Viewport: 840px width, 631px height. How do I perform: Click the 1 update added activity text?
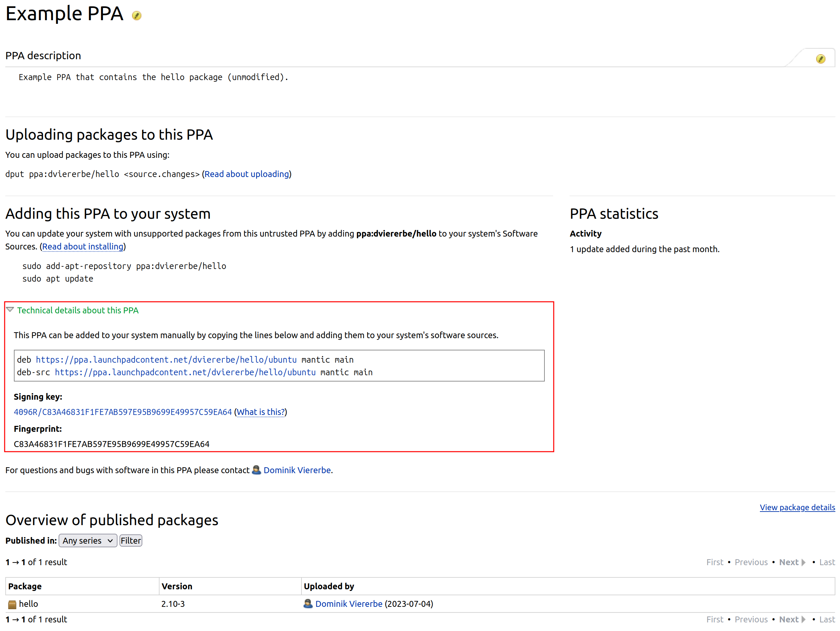pyautogui.click(x=644, y=249)
